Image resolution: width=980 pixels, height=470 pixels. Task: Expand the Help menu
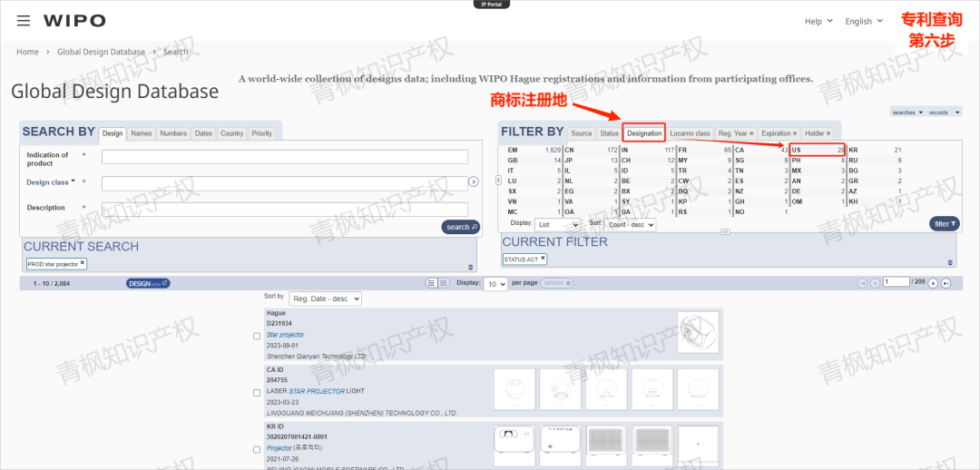(818, 21)
